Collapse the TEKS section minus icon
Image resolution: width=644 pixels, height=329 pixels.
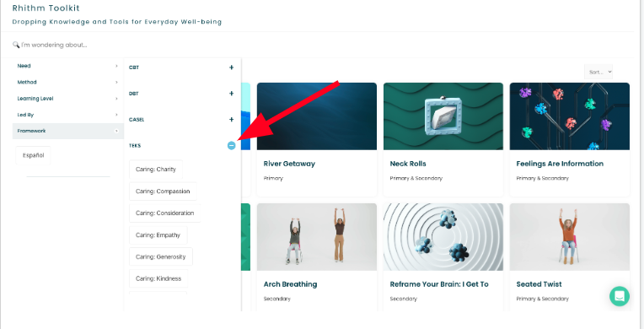(x=232, y=145)
